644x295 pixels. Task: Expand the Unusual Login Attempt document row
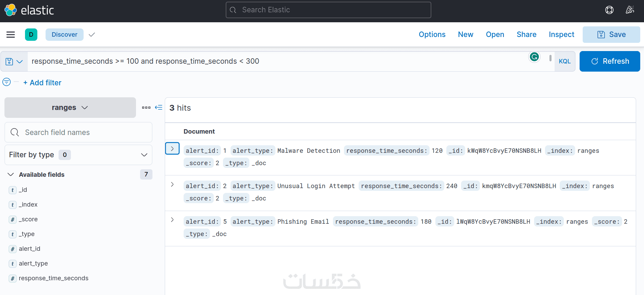(172, 185)
